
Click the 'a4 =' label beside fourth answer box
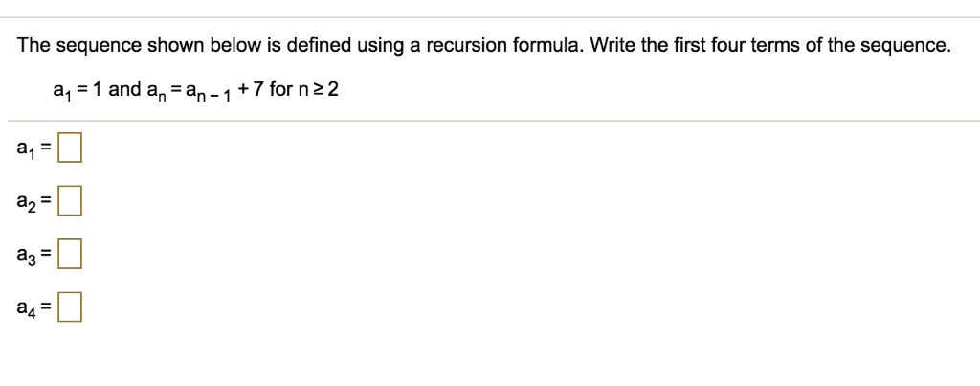pos(35,309)
